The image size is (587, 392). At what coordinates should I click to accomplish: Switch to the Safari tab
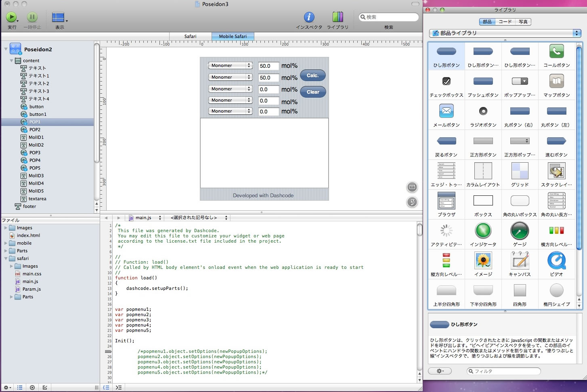point(190,36)
